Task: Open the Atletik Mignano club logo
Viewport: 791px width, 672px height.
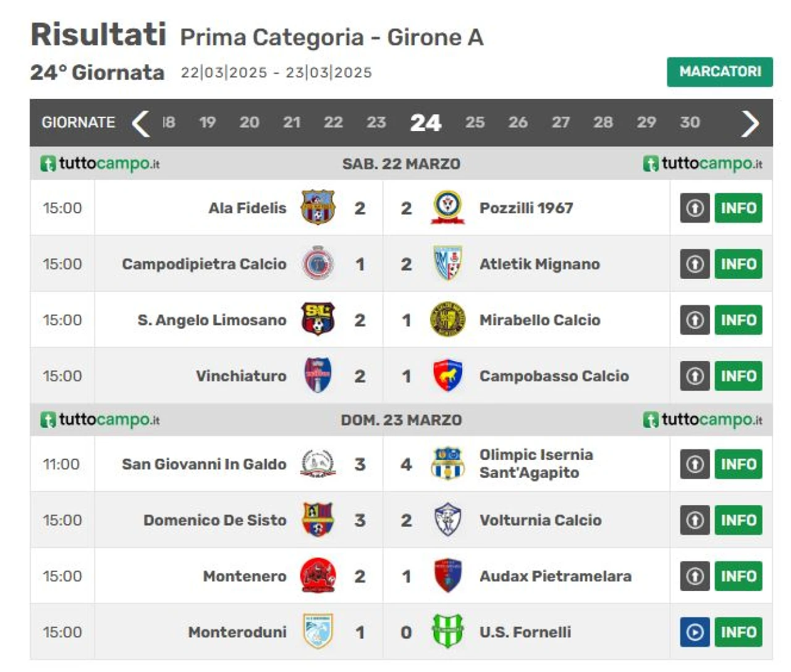Action: click(447, 264)
